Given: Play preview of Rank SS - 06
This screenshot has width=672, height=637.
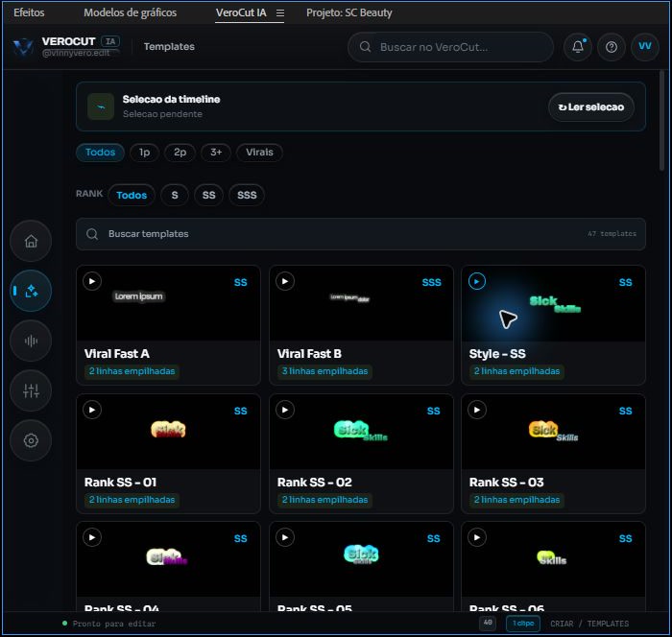Looking at the screenshot, I should (477, 537).
